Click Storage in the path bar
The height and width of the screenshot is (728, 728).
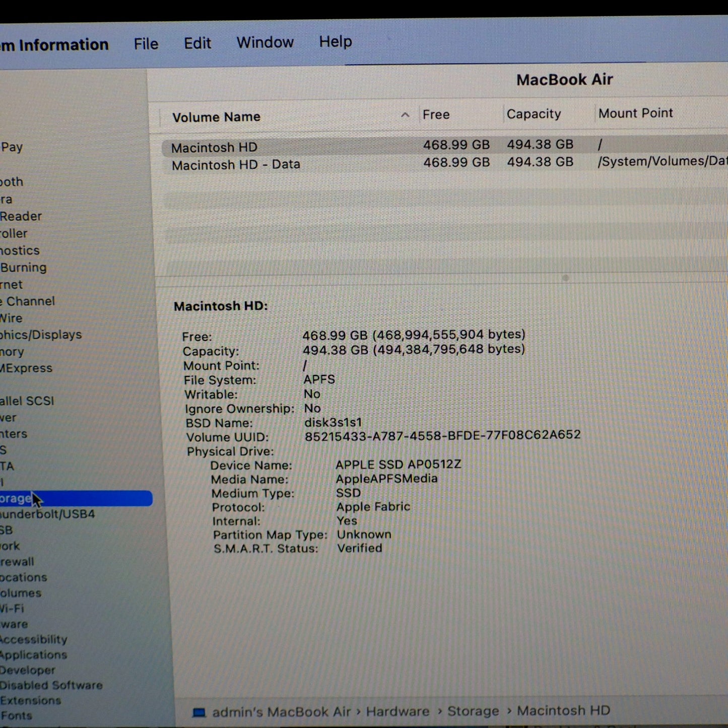pos(473,711)
